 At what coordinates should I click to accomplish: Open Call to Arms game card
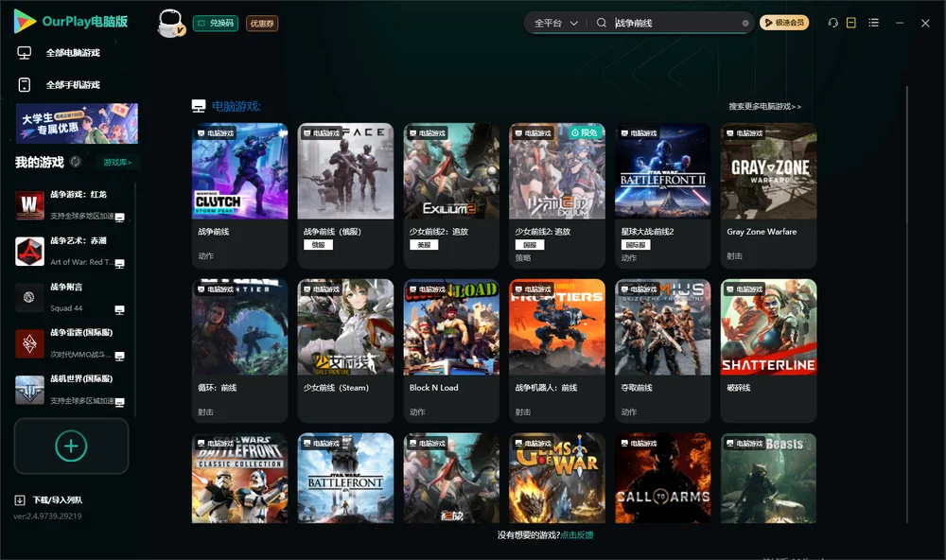662,478
